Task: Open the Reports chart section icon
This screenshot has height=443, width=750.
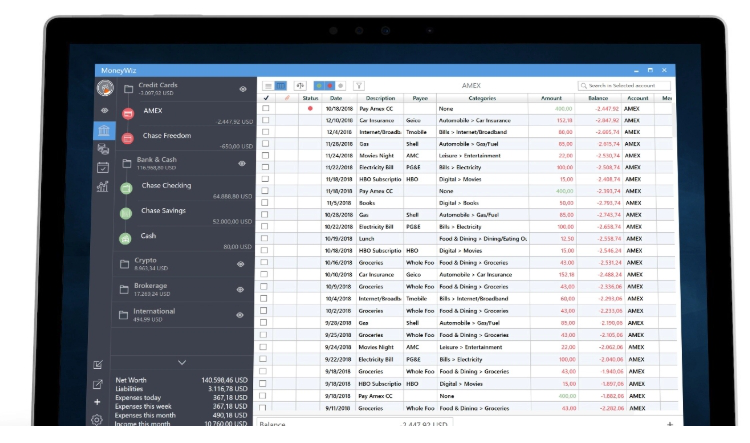Action: tap(102, 186)
